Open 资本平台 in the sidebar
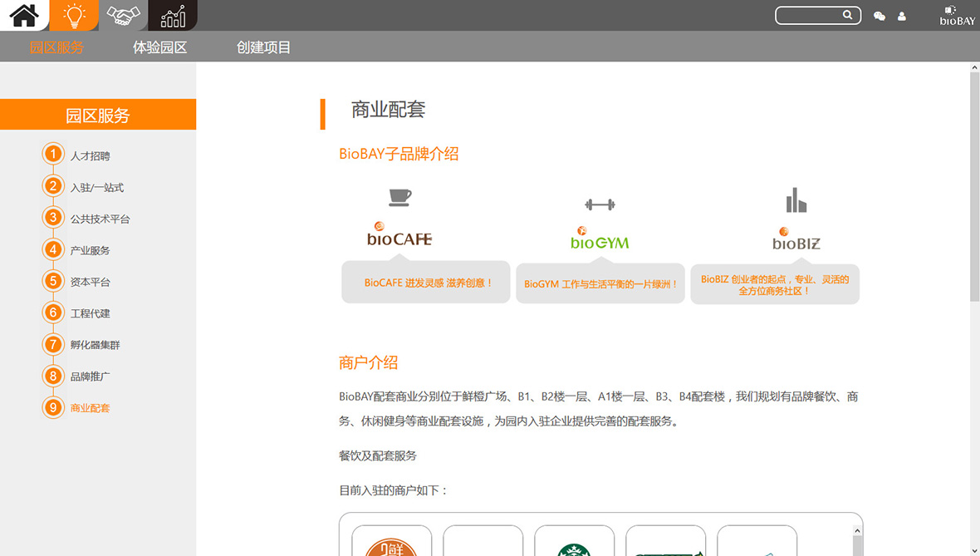The image size is (980, 556). point(90,282)
